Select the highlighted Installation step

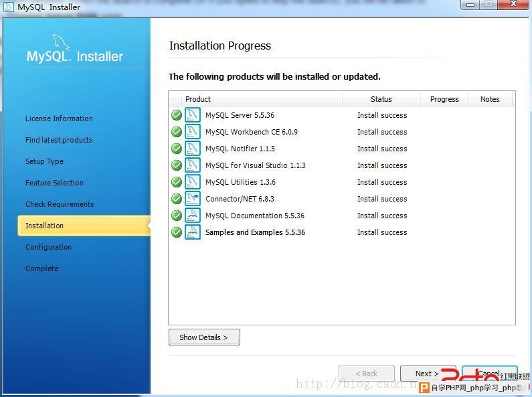[84, 226]
